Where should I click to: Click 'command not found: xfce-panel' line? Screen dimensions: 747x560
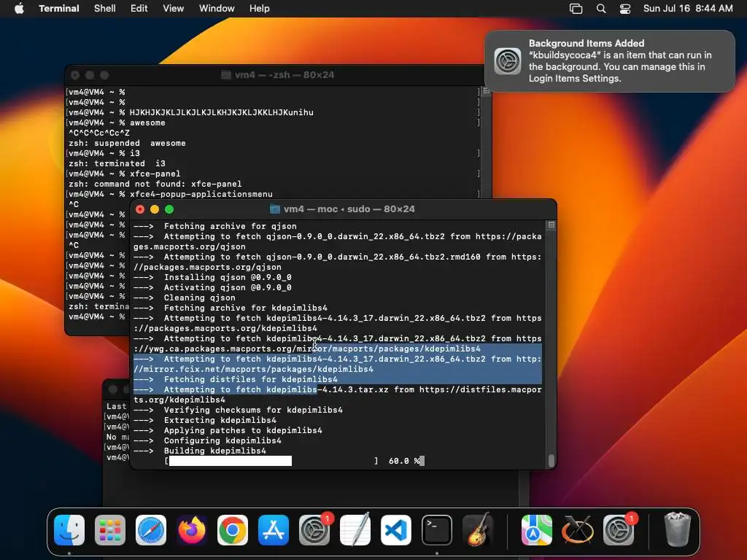[155, 184]
